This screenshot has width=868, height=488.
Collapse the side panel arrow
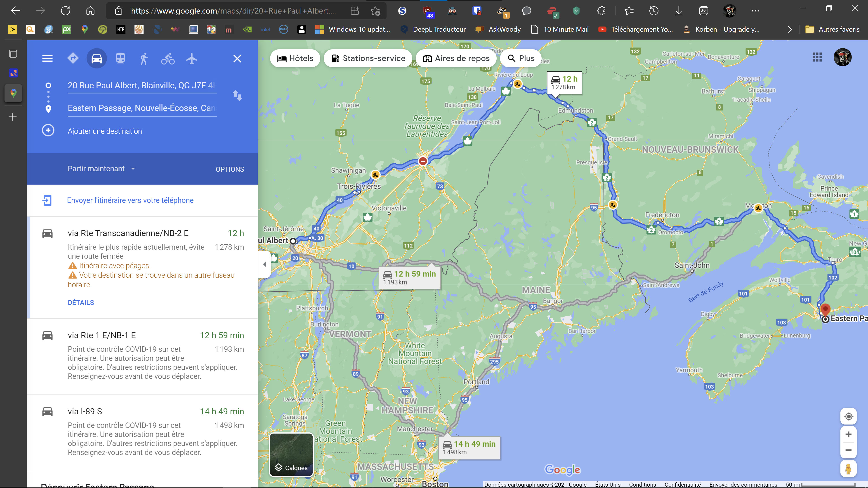click(x=264, y=264)
